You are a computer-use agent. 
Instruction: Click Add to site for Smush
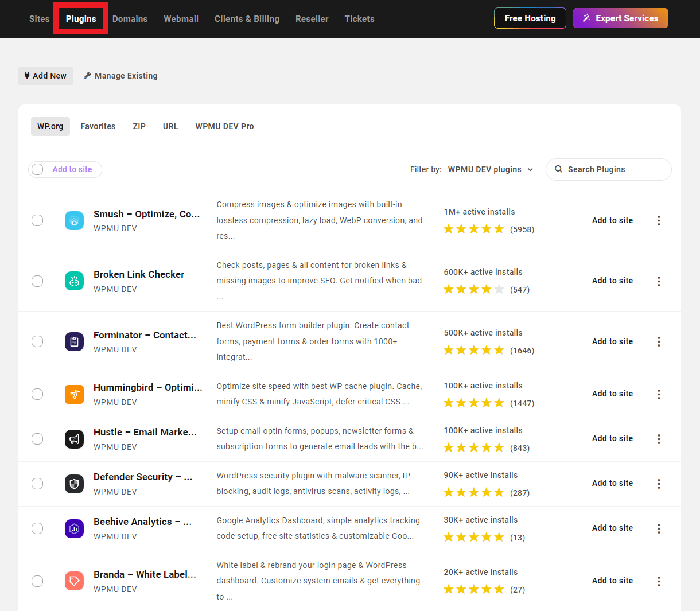coord(612,220)
